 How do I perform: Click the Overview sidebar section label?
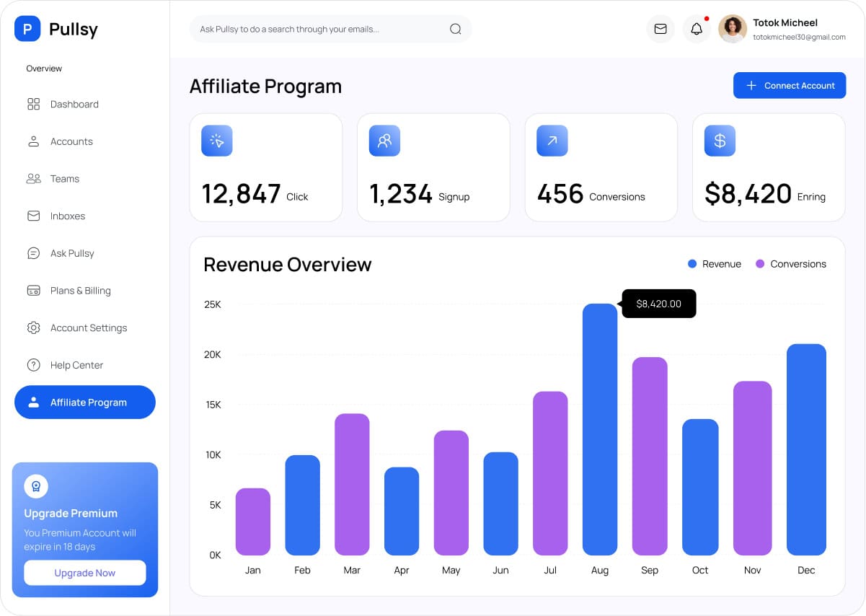tap(44, 69)
